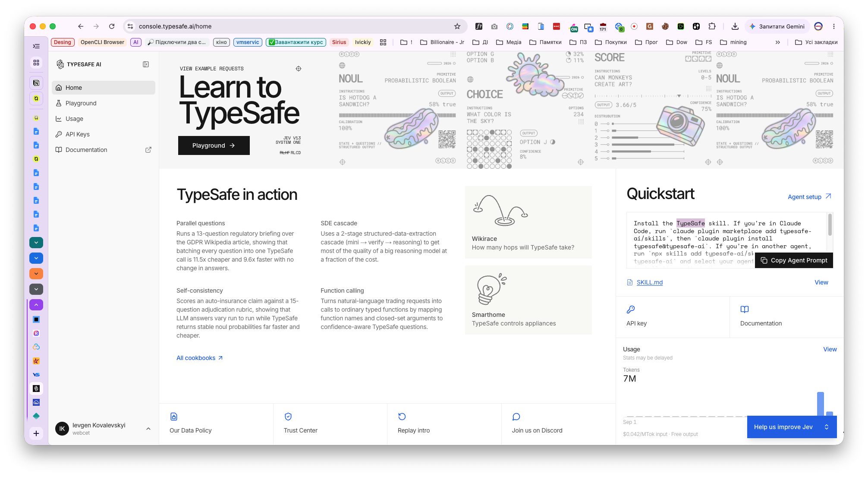Show more bookmarks with the double chevron
Screen dimensions: 868x477
777,42
